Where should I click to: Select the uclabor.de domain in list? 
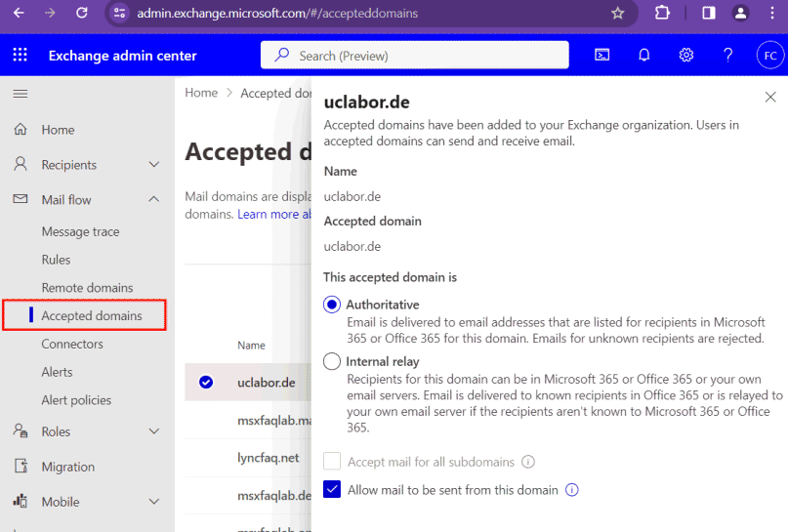267,383
